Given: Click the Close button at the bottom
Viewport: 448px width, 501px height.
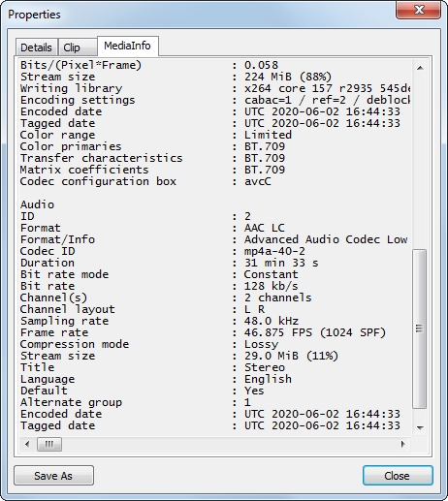Looking at the screenshot, I should pyautogui.click(x=398, y=475).
